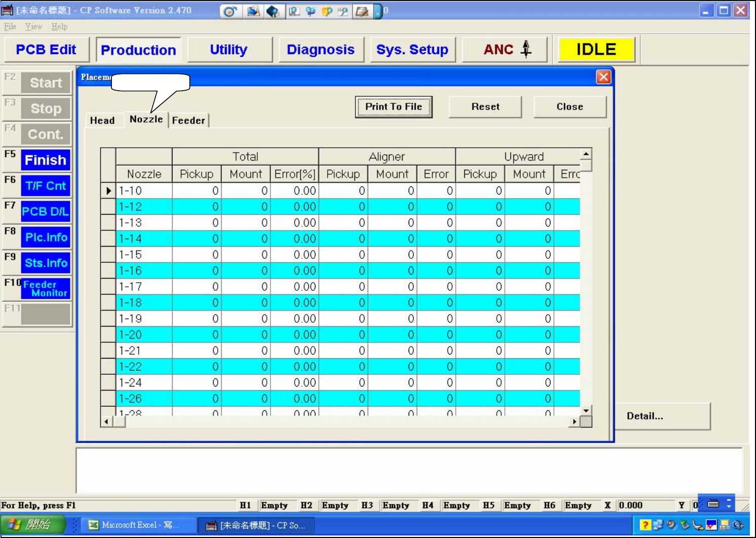Switch to the Feeder tab
756x538 pixels.
point(188,121)
